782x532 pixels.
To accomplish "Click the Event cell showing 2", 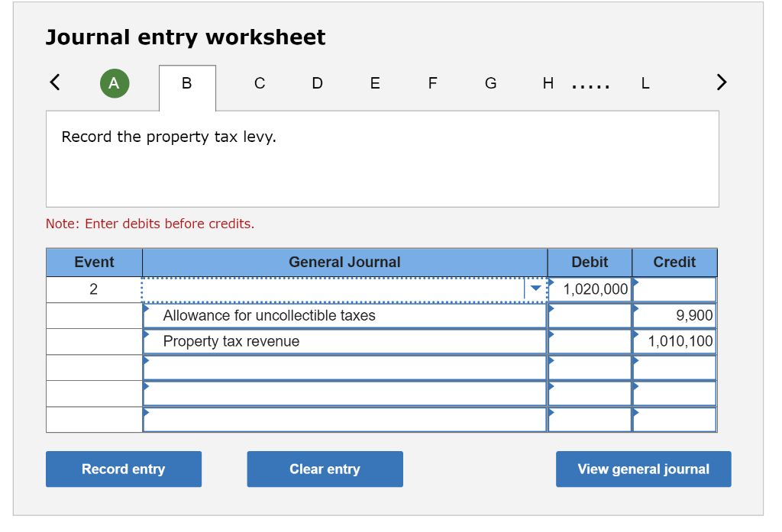I will 93,289.
